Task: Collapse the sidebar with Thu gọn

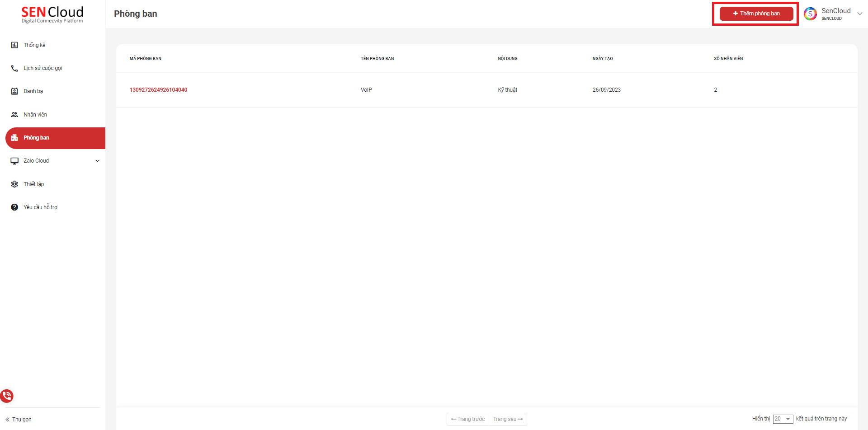Action: [19, 420]
